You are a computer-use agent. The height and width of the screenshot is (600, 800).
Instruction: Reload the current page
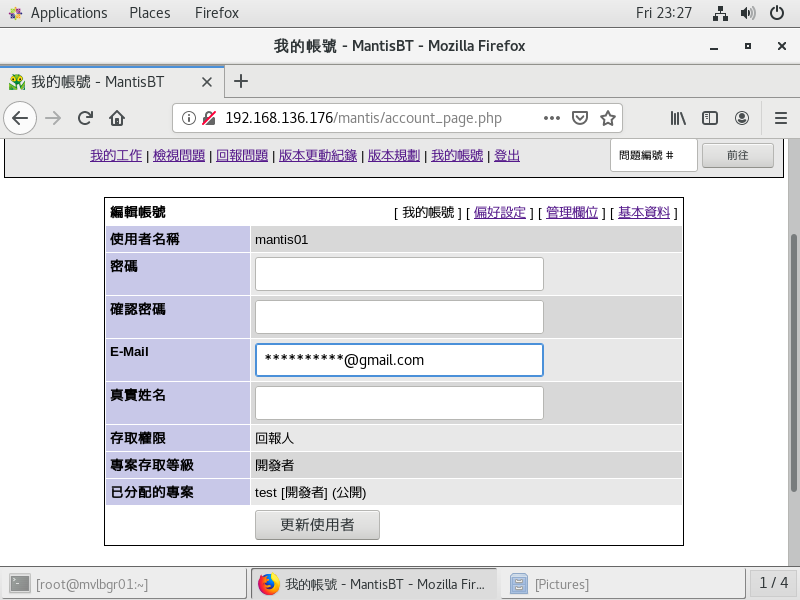pos(85,118)
